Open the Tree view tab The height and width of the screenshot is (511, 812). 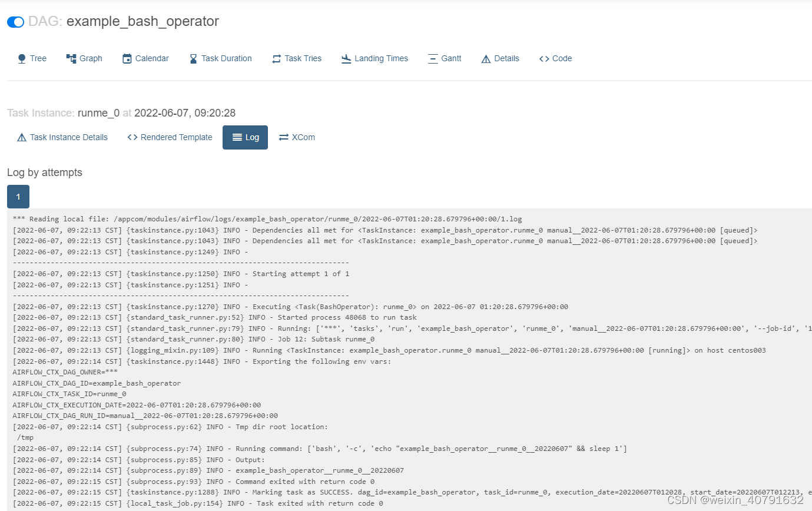(32, 58)
